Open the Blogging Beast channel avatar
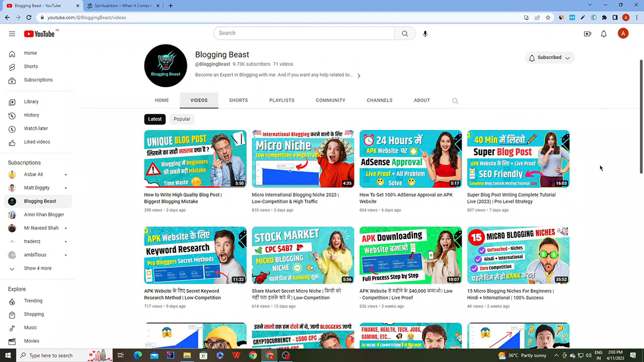 (166, 66)
